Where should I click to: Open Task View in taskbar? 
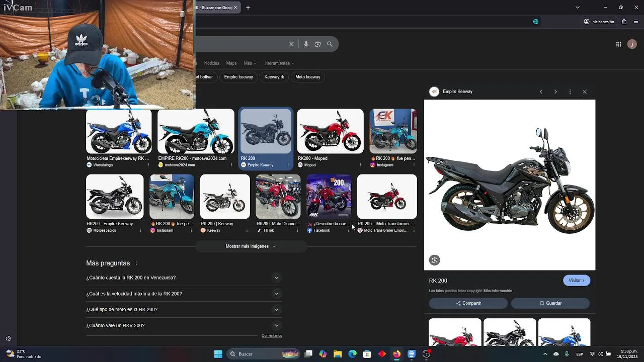coord(308,354)
